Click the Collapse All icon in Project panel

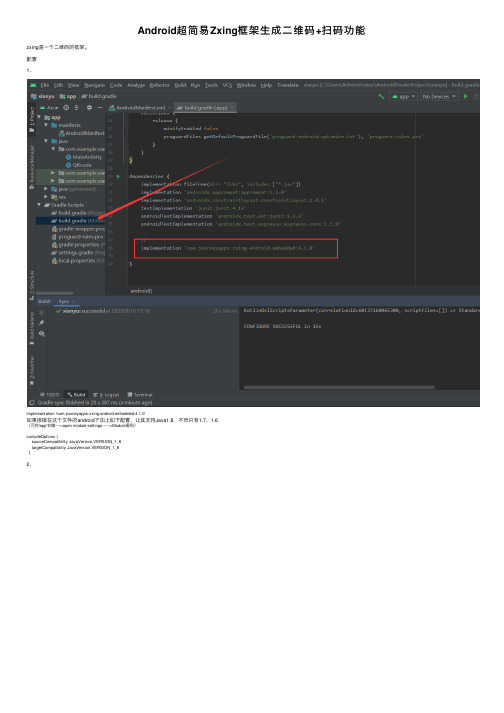pos(76,108)
